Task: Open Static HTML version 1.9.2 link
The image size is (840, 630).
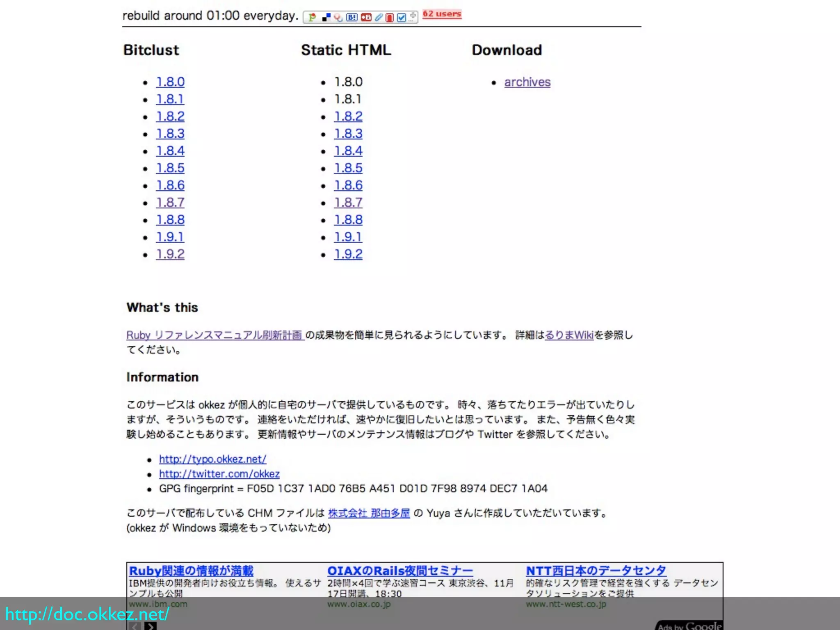Action: pyautogui.click(x=348, y=254)
